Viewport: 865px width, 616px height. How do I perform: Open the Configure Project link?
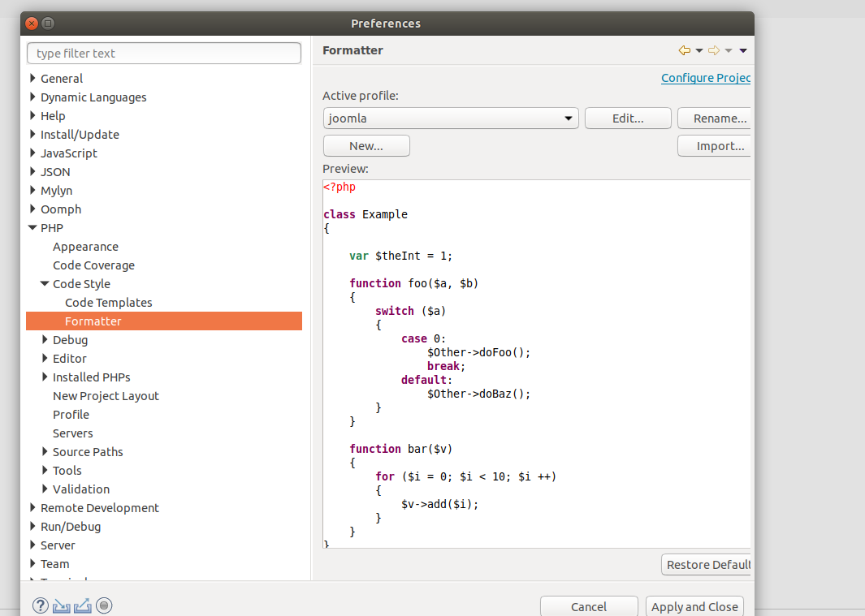[x=705, y=78]
